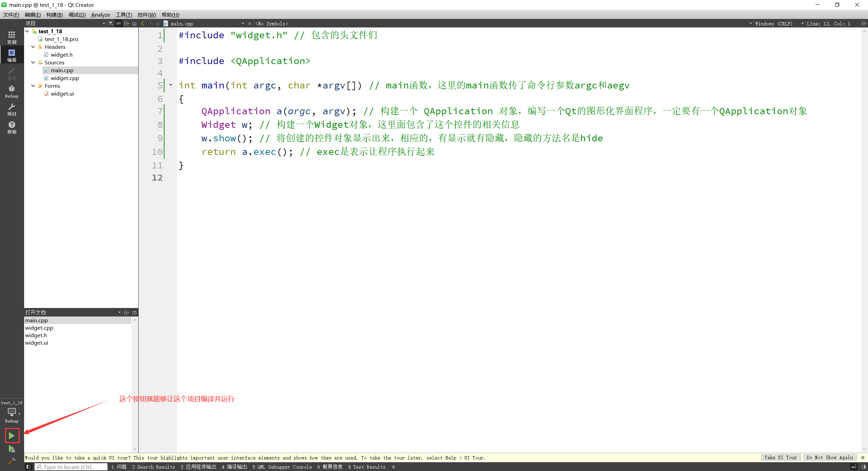Image resolution: width=868 pixels, height=471 pixels.
Task: Go back in editor navigation history
Action: coord(142,23)
